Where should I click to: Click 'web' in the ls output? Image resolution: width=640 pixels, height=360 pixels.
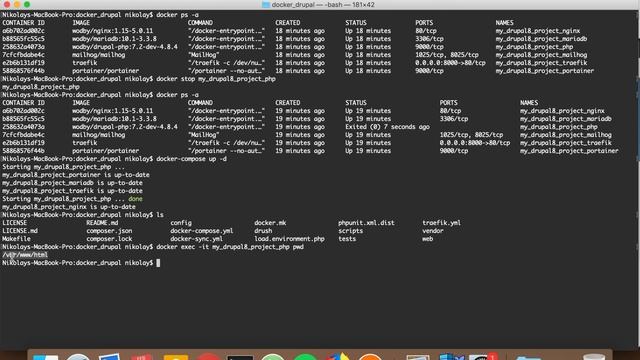[x=427, y=239]
